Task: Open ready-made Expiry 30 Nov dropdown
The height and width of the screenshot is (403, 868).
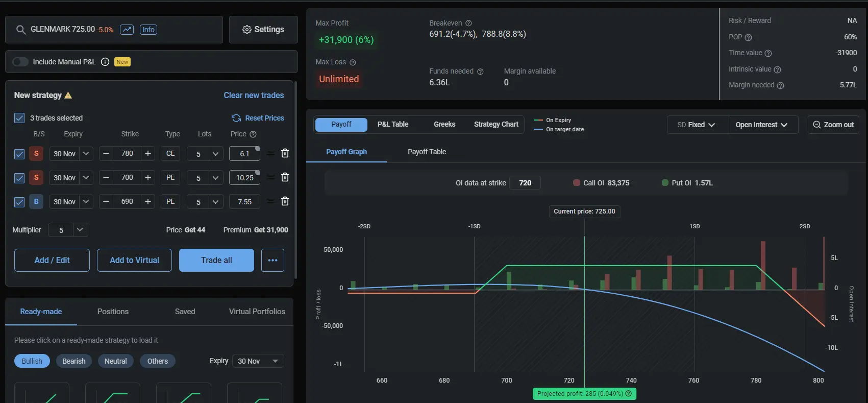Action: click(x=258, y=361)
